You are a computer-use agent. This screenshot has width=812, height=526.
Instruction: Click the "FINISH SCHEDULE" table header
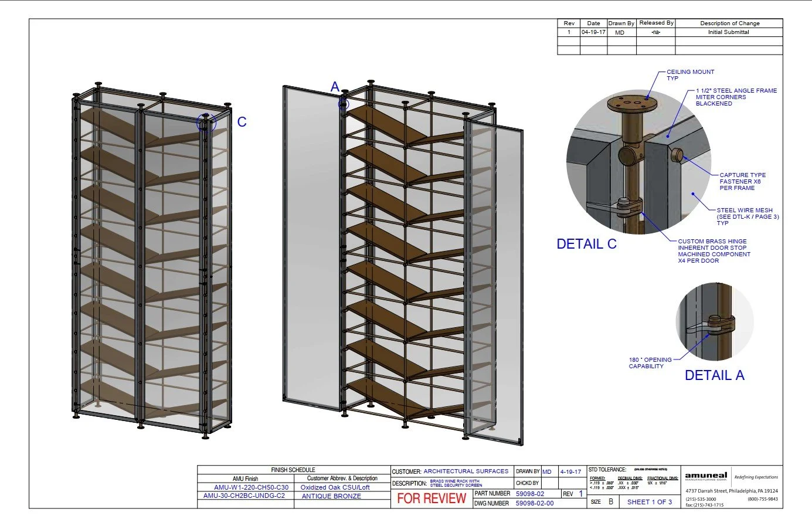[x=293, y=470]
